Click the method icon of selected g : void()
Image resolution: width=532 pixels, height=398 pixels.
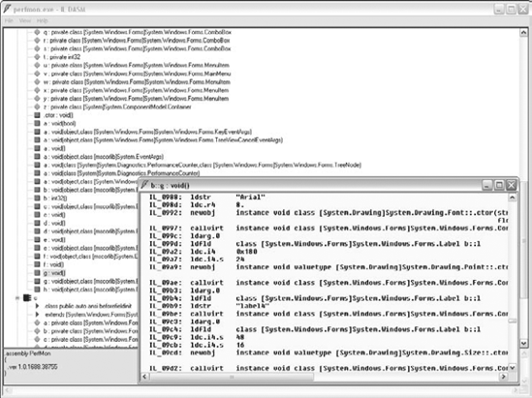click(x=38, y=273)
